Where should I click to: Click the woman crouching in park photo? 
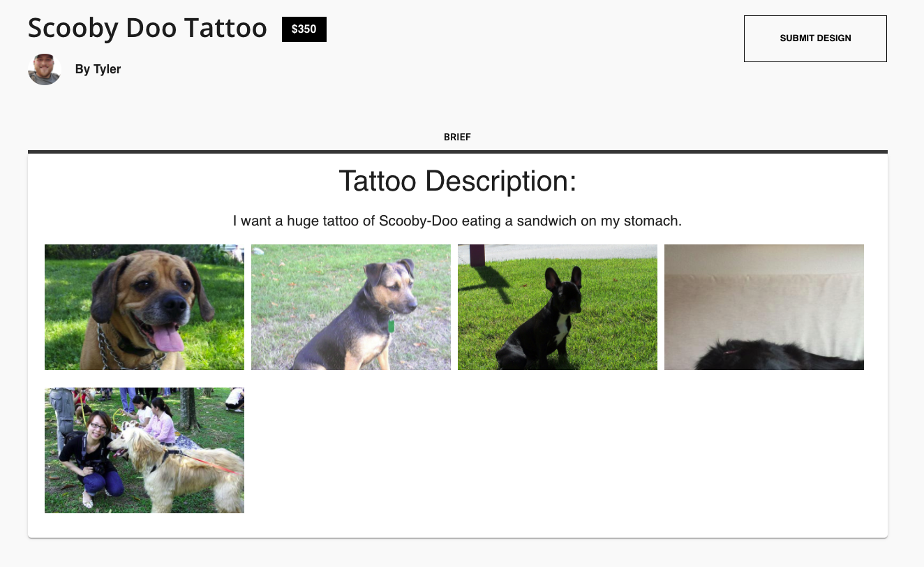(x=94, y=457)
